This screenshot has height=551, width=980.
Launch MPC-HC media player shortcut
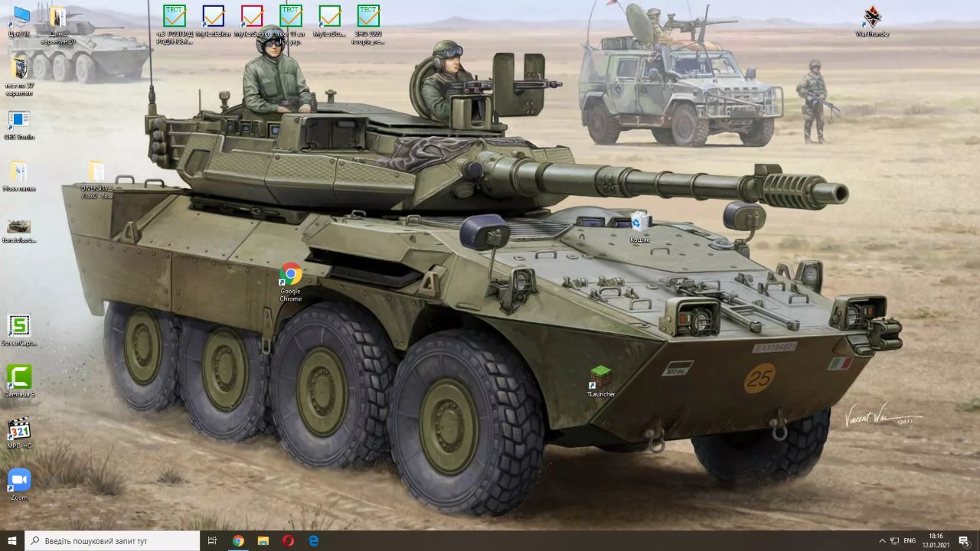point(19,433)
